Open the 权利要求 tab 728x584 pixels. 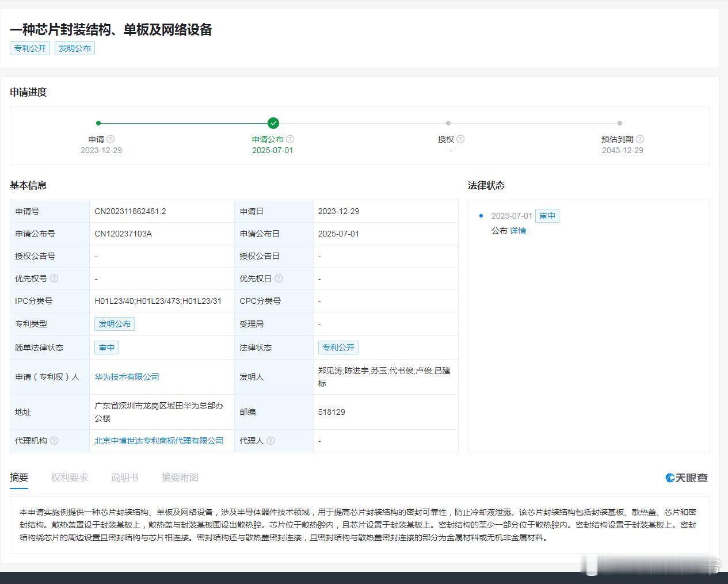(70, 478)
